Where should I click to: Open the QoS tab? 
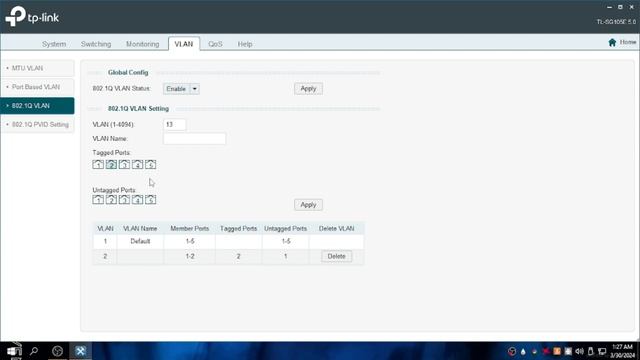click(215, 44)
